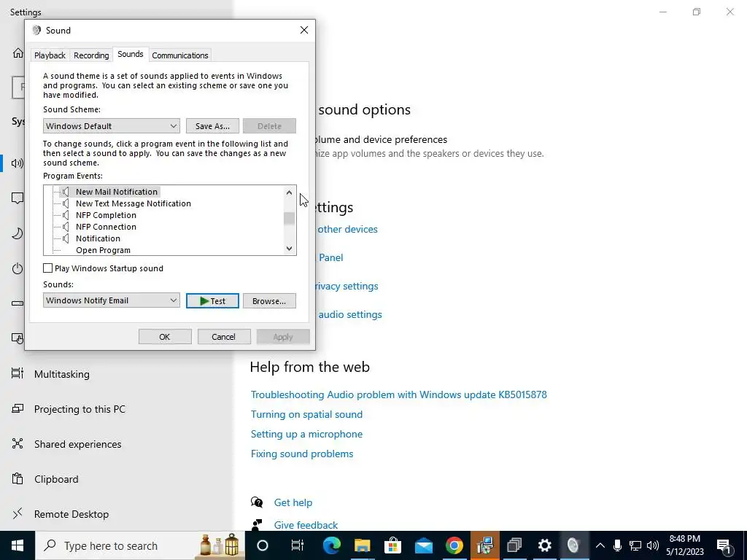747x560 pixels.
Task: Show hidden system tray icons
Action: coord(600,545)
